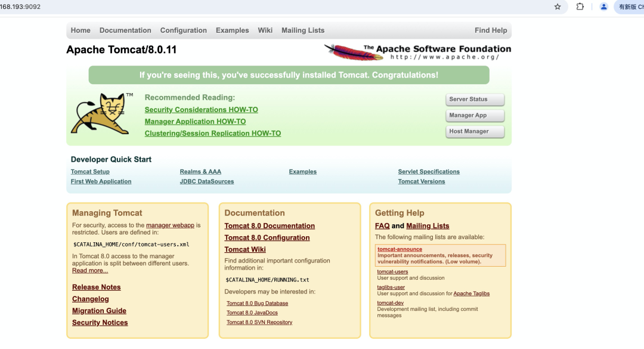
Task: Open the Examples link under Developer Quick Start
Action: pyautogui.click(x=303, y=172)
